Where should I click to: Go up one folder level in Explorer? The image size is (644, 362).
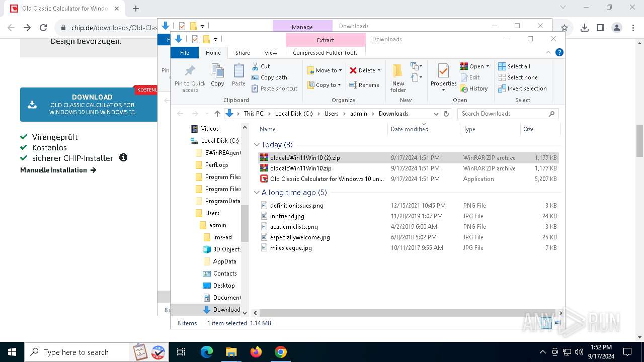click(217, 114)
